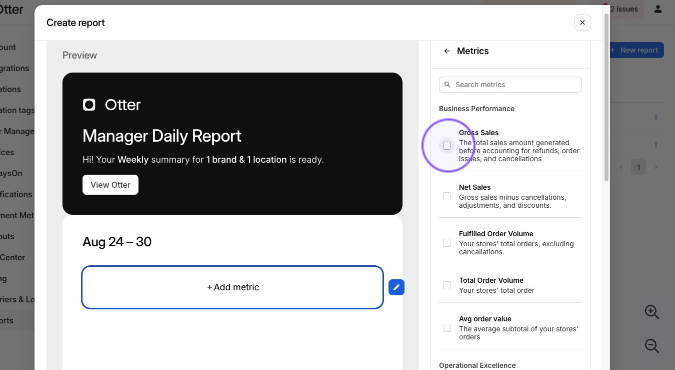The width and height of the screenshot is (675, 370).
Task: Click the New report button
Action: [x=636, y=50]
